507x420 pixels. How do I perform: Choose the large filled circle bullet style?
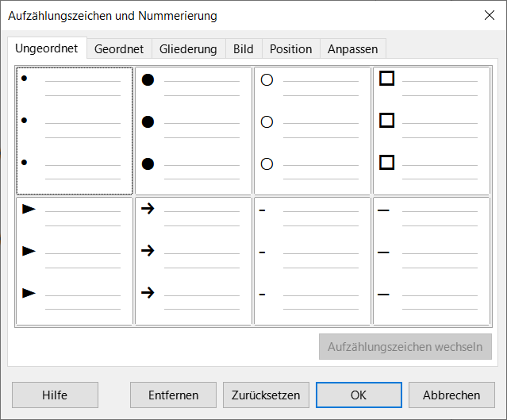pos(194,131)
